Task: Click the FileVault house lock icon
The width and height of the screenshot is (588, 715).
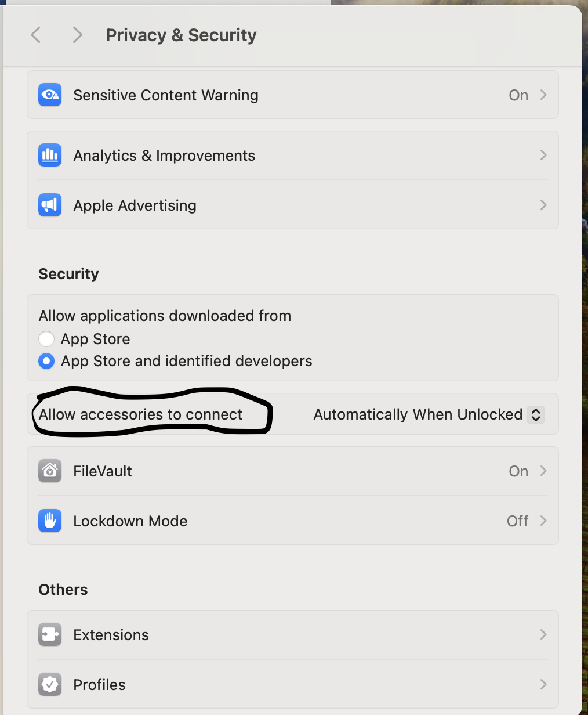Action: click(50, 471)
